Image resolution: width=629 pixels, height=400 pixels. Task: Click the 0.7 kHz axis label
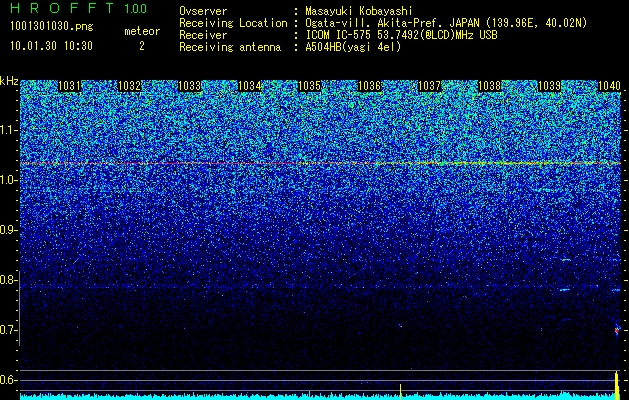coord(8,330)
